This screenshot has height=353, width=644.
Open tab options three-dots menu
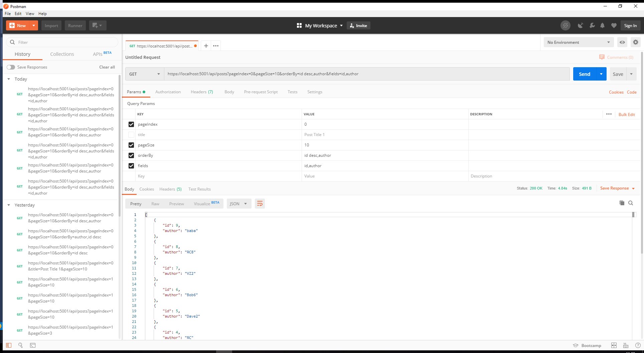pos(216,46)
